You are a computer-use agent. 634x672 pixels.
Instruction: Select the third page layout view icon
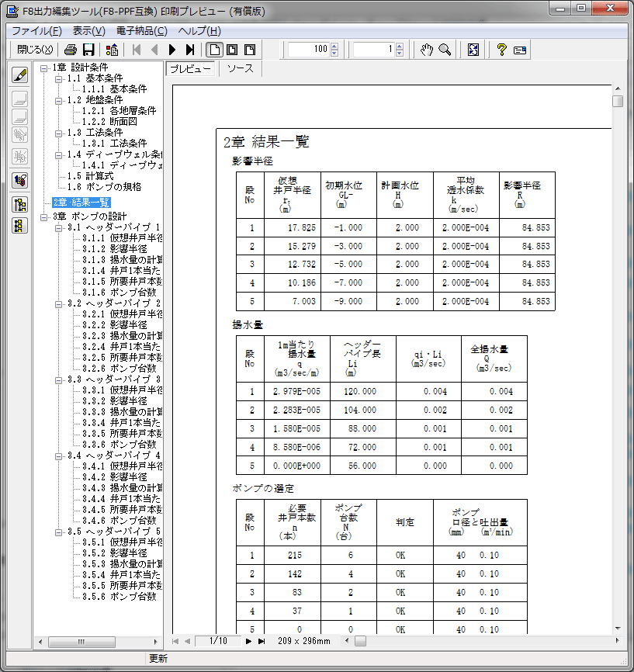[250, 50]
